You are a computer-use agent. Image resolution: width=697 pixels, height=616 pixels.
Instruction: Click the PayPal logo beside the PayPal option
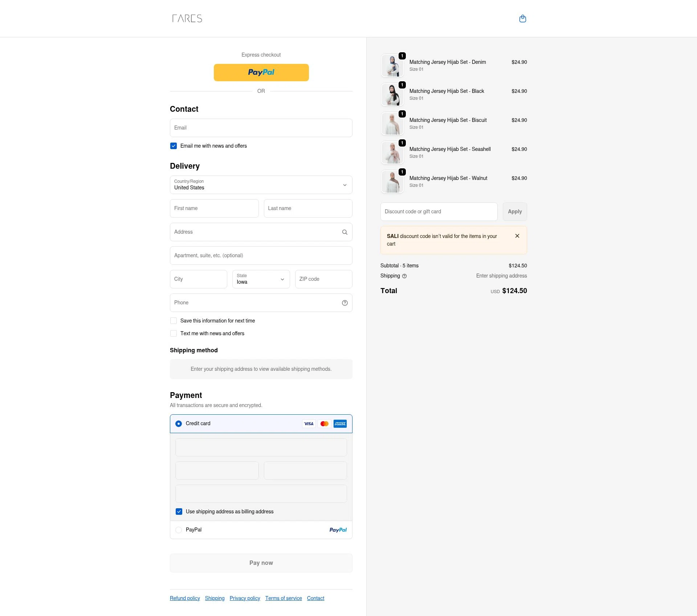(x=338, y=530)
